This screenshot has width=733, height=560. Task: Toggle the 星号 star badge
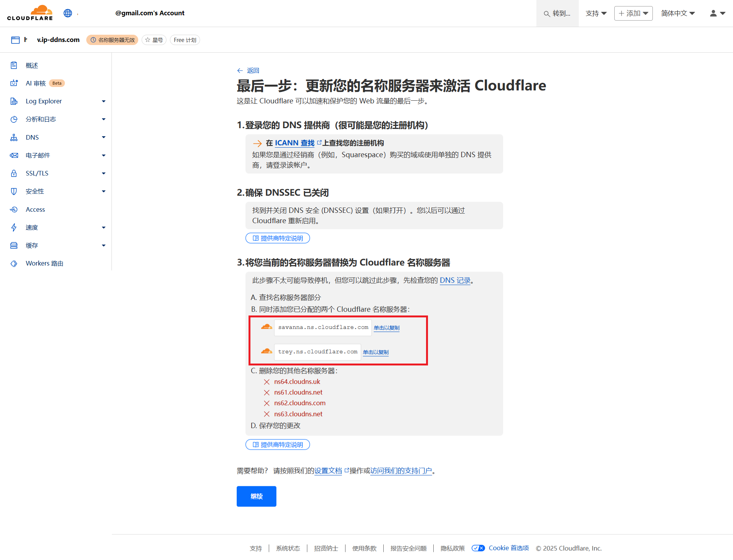coord(154,40)
